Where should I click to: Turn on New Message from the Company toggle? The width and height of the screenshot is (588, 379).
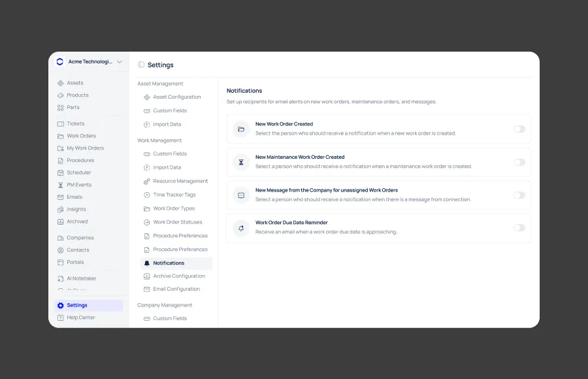(x=519, y=195)
